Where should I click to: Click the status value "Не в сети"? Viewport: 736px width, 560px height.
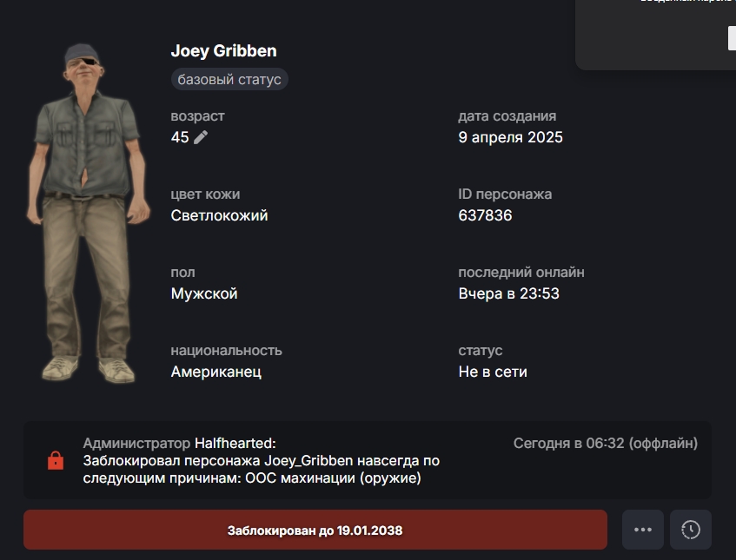[x=493, y=372]
